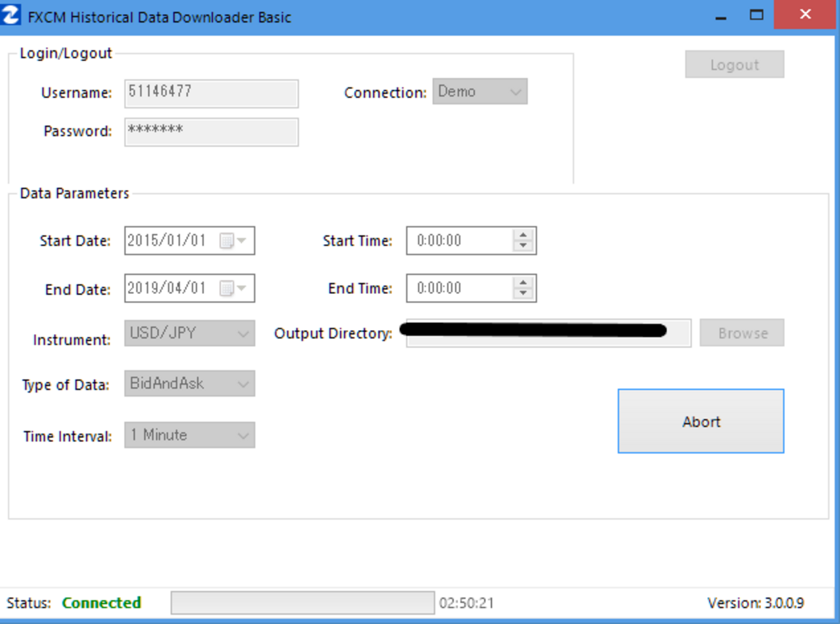Click the Output Directory: label

click(x=333, y=333)
